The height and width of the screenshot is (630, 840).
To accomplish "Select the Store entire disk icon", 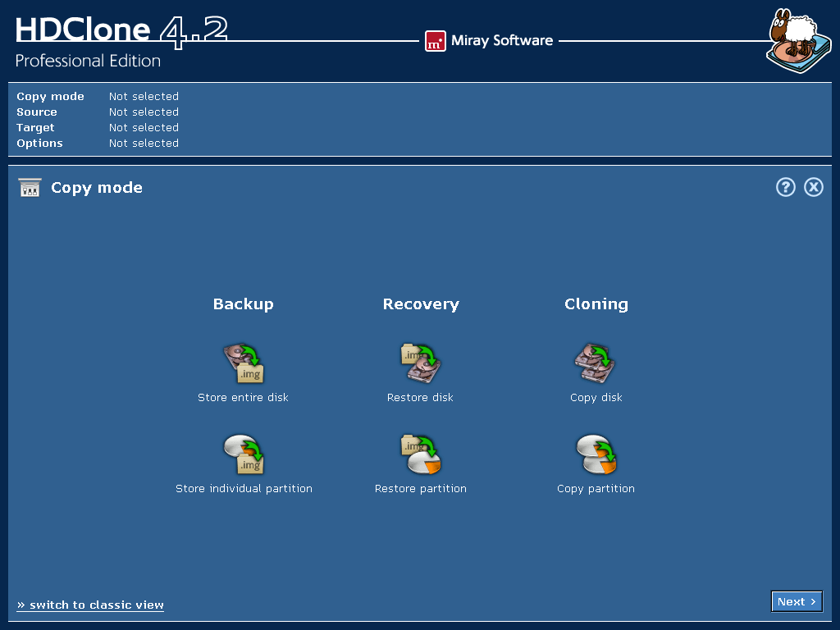I will coord(243,363).
